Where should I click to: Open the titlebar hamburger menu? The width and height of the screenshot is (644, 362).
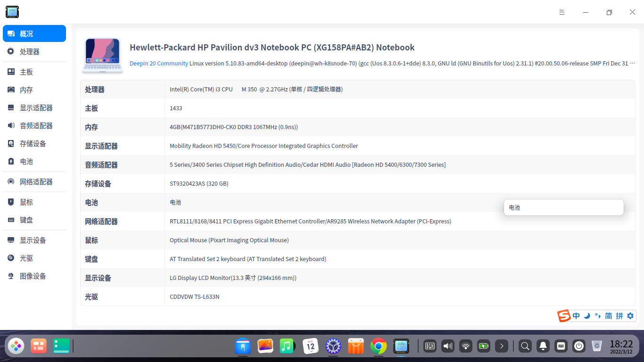pyautogui.click(x=562, y=12)
